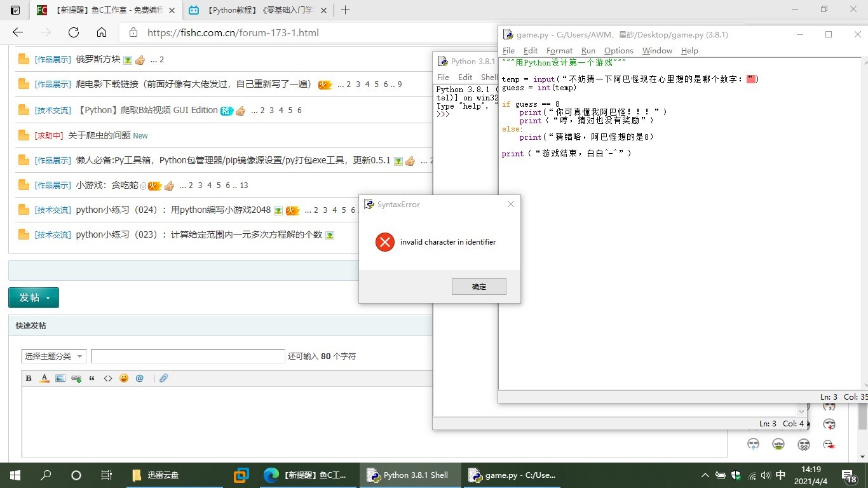The height and width of the screenshot is (488, 868).
Task: Open the File menu in game.py editor
Action: tap(508, 51)
